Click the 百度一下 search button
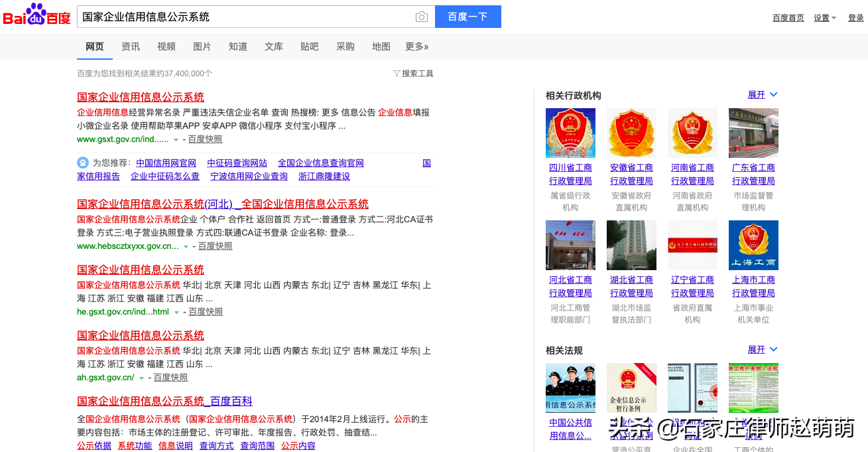Screen dimensions: 868x452 [x=467, y=17]
